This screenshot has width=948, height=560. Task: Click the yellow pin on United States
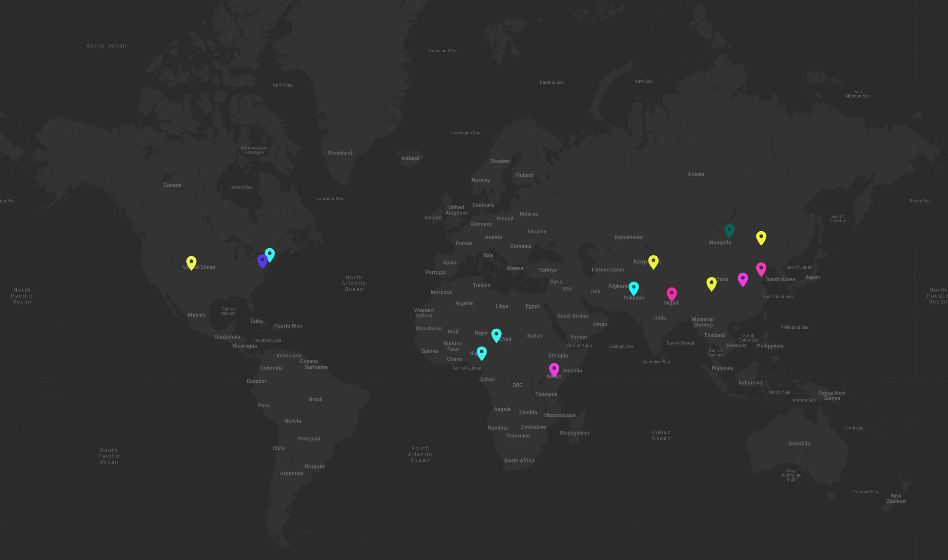[191, 262]
